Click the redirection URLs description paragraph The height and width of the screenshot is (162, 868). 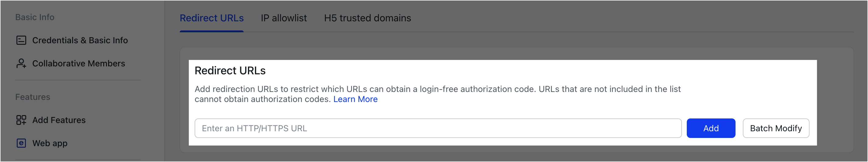pos(437,89)
